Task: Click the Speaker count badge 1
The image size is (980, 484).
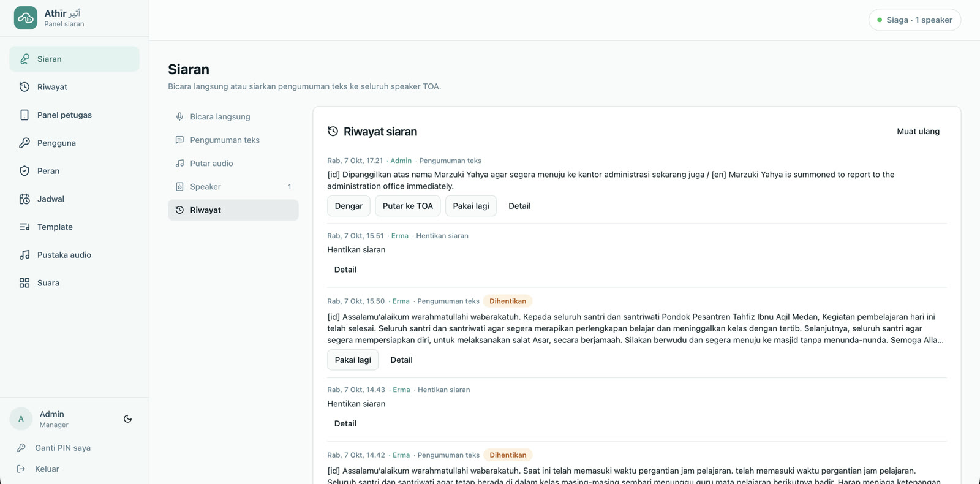Action: click(x=290, y=187)
